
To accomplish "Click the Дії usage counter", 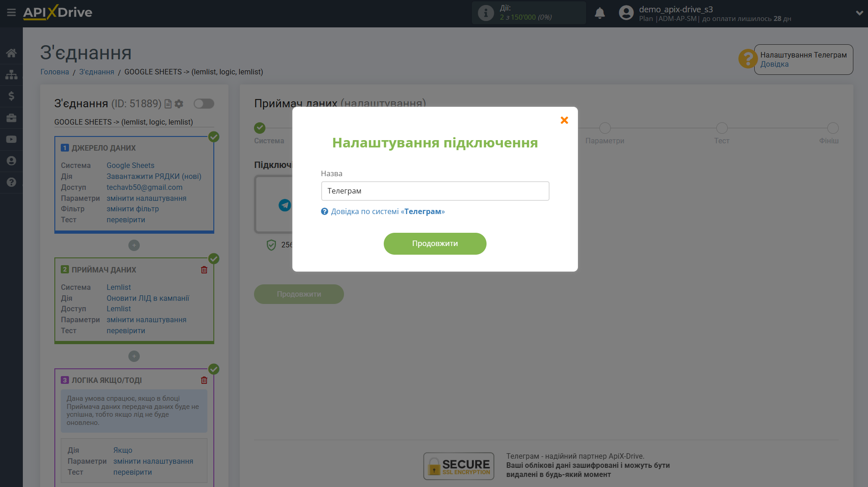I will tap(529, 13).
